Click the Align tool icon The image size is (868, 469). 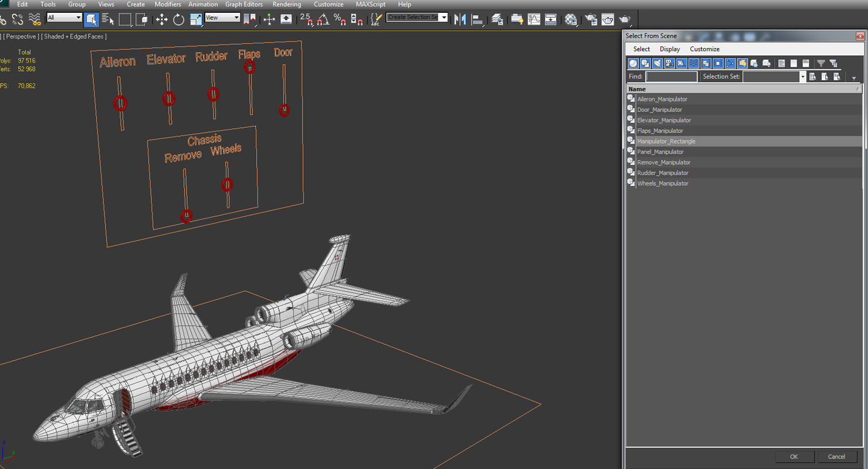pyautogui.click(x=477, y=19)
